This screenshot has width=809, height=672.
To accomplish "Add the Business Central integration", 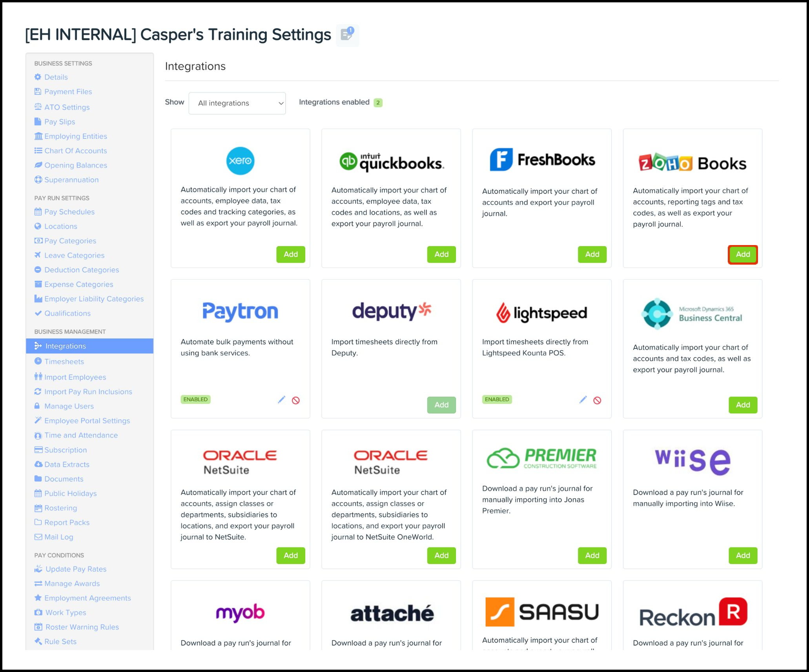I will [x=742, y=405].
